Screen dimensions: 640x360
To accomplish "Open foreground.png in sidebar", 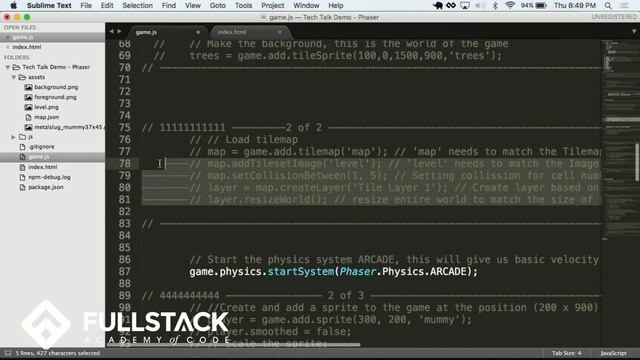I will (55, 97).
